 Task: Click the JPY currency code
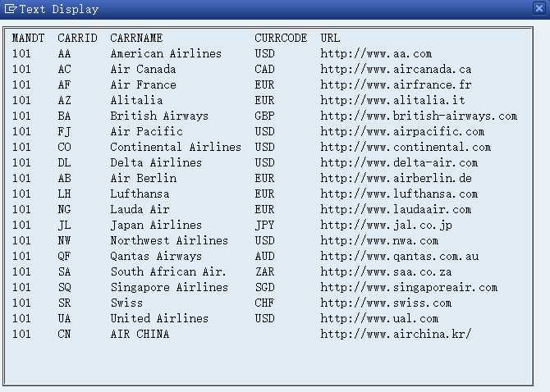(x=264, y=225)
